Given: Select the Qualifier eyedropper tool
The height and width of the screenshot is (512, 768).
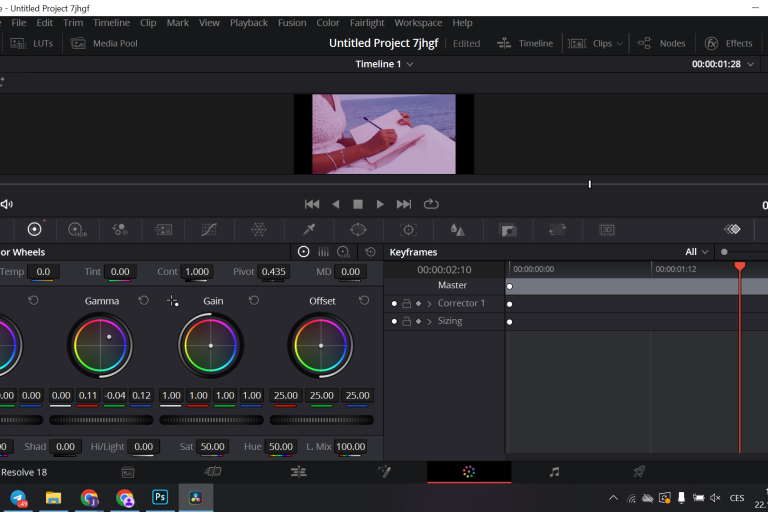Looking at the screenshot, I should tap(309, 229).
